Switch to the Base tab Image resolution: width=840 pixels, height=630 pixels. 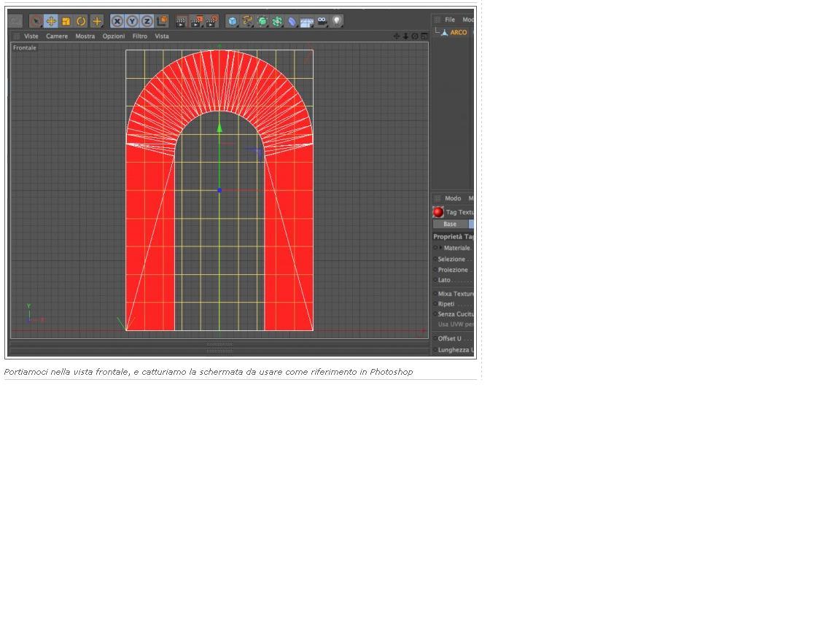tap(450, 224)
